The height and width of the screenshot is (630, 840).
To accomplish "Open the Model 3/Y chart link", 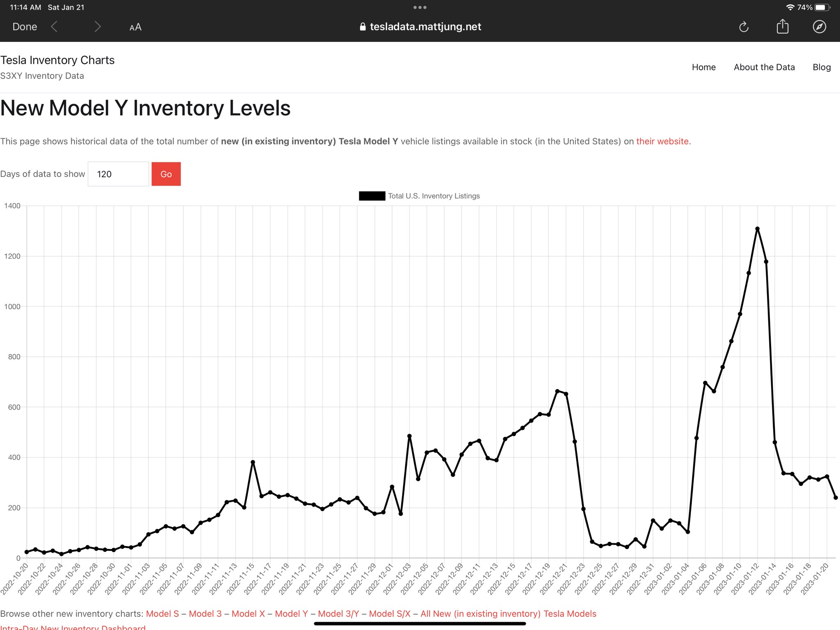I will coord(338,614).
